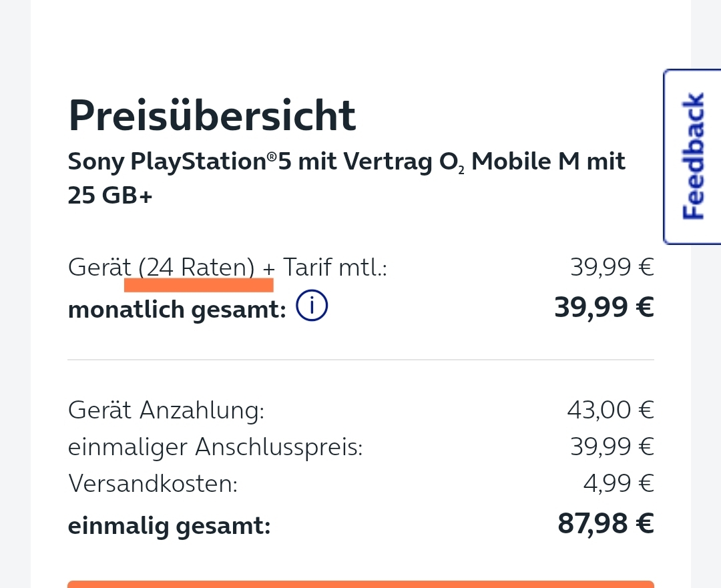
Task: Click the orange button at the bottom edge
Action: [x=360, y=584]
